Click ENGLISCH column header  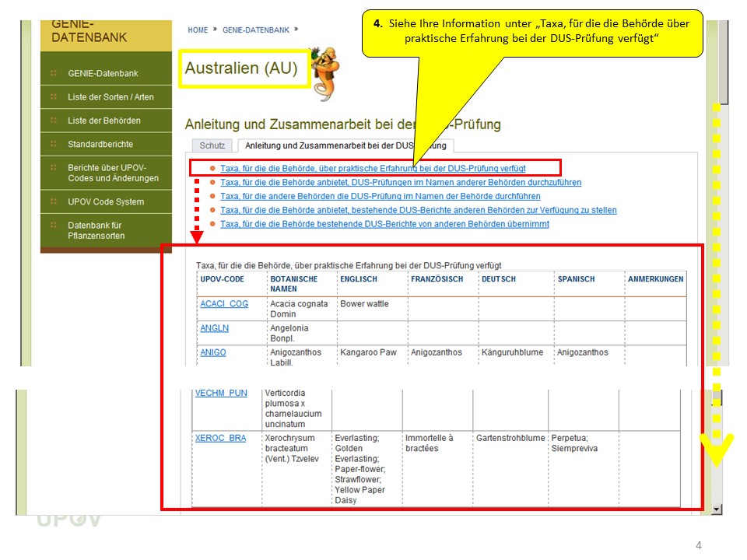359,279
